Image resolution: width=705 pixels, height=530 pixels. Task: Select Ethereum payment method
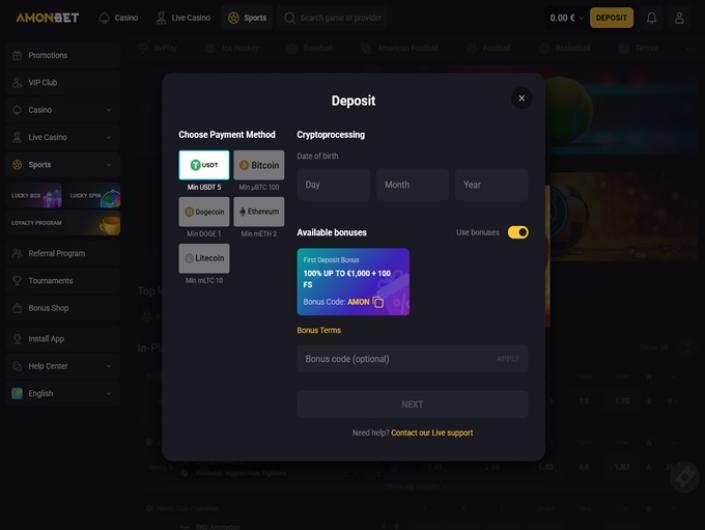(259, 212)
